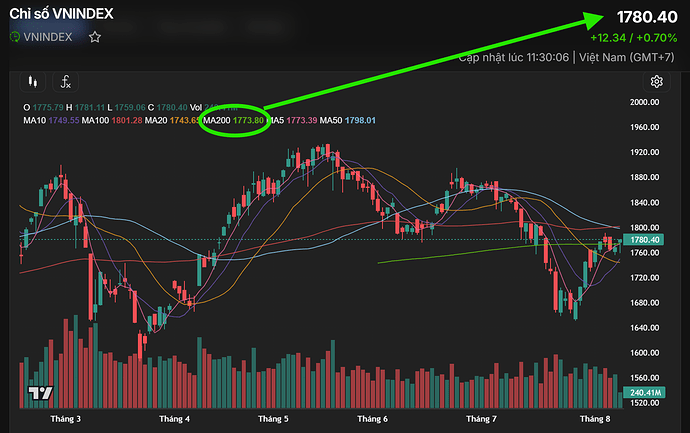Click the volume tag 240.41M on axis
The height and width of the screenshot is (433, 690).
click(644, 393)
